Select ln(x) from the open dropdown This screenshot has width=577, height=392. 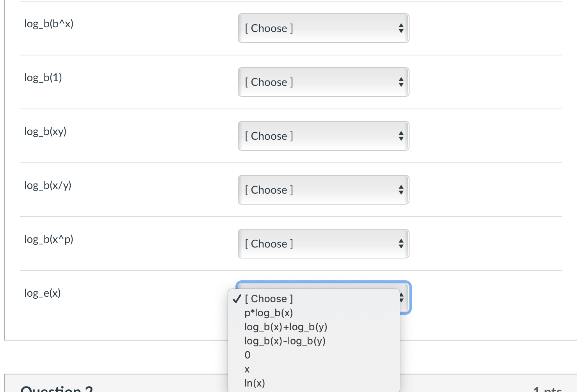coord(255,383)
